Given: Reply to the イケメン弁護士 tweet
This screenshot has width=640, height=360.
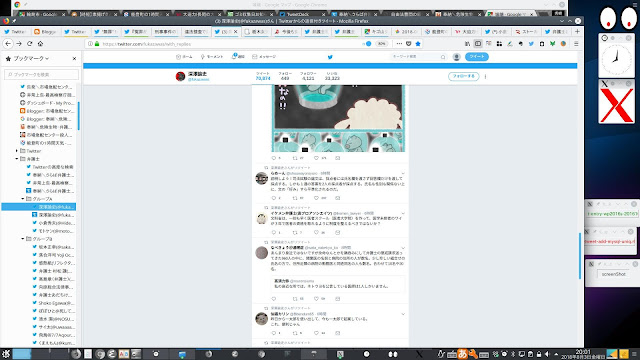Looking at the screenshot, I should pyautogui.click(x=274, y=233).
